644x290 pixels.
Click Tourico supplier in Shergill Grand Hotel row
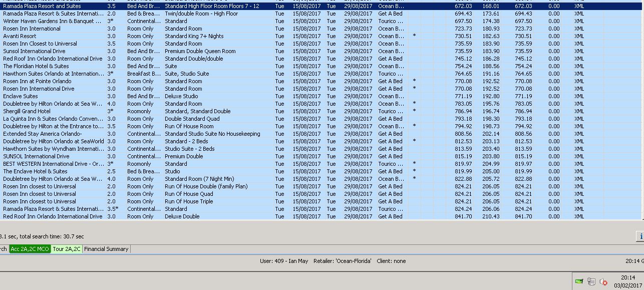(x=391, y=111)
